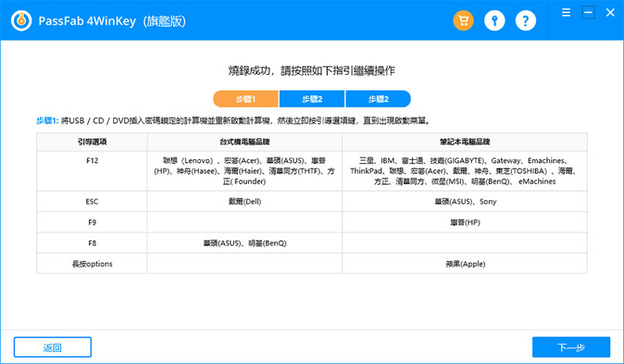The width and height of the screenshot is (624, 364).
Task: Open the question mark help icon
Action: click(x=525, y=20)
